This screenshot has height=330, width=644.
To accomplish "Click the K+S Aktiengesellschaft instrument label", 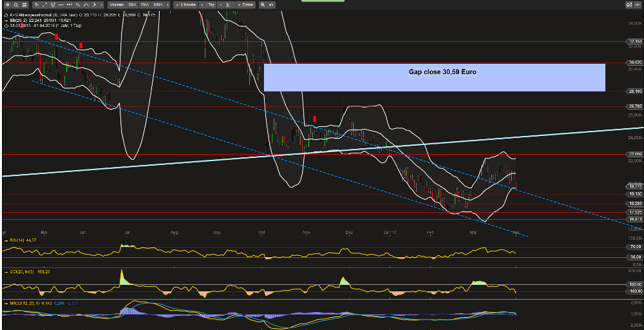I will [32, 15].
